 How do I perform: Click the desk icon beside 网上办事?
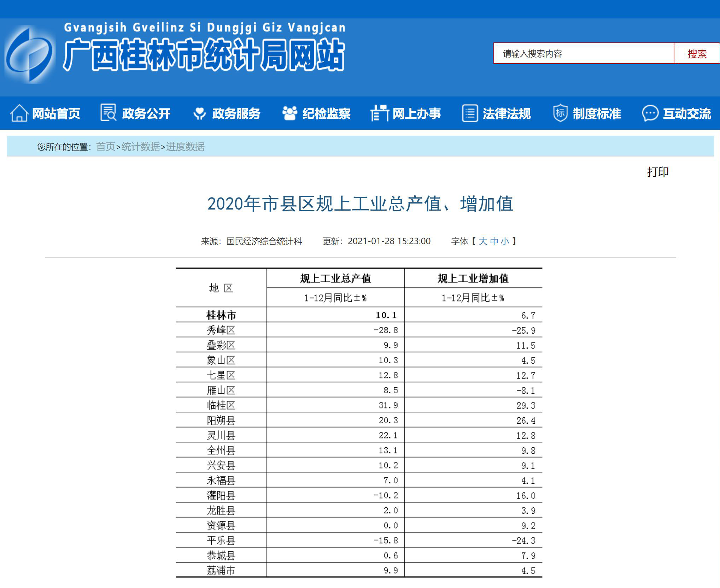(379, 113)
